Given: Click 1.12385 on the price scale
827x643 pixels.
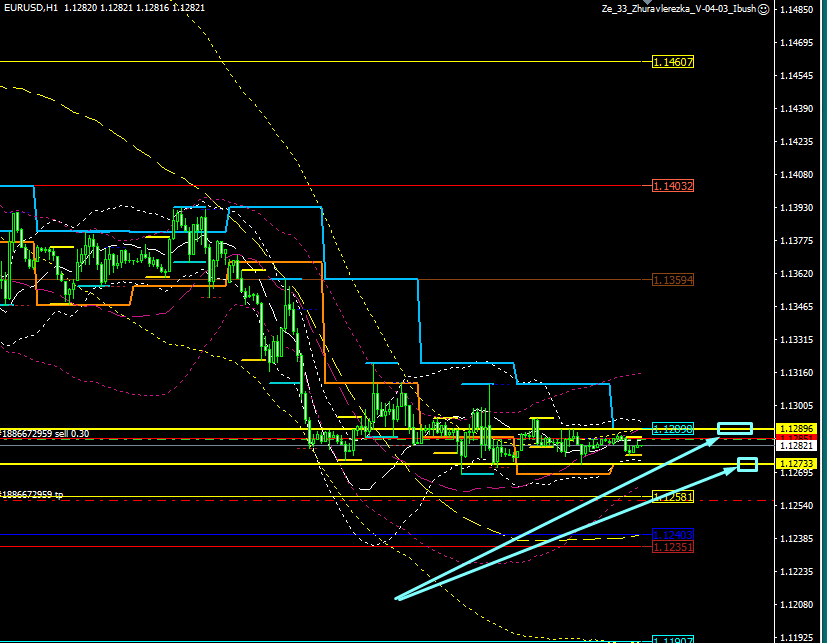Looking at the screenshot, I should [796, 539].
